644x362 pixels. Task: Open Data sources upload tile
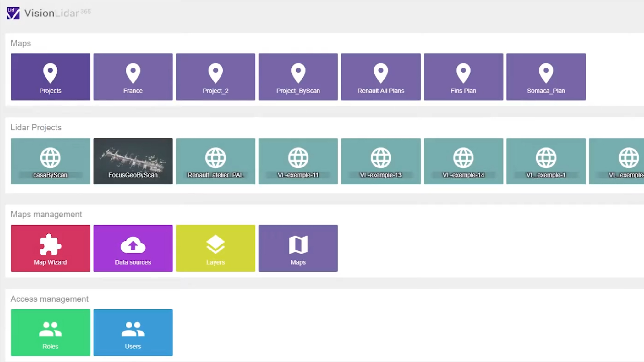point(133,248)
